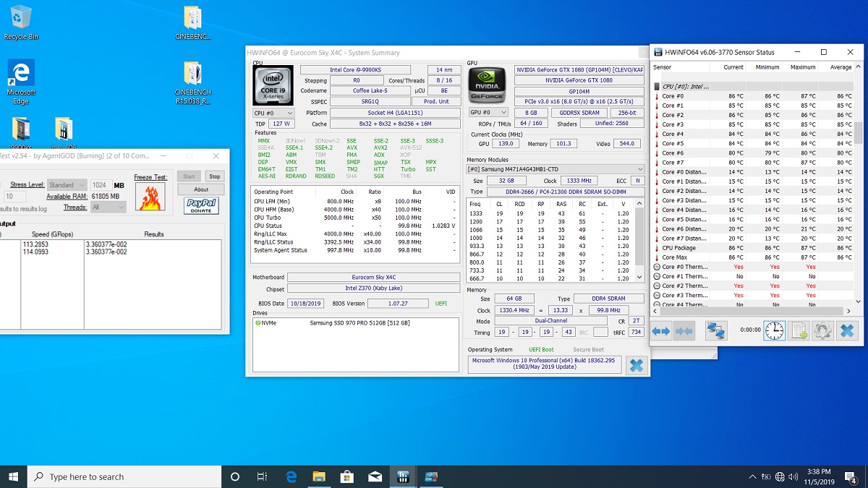Toggle the clock elapsed-time button
Viewport: 868px width, 488px height.
click(773, 331)
